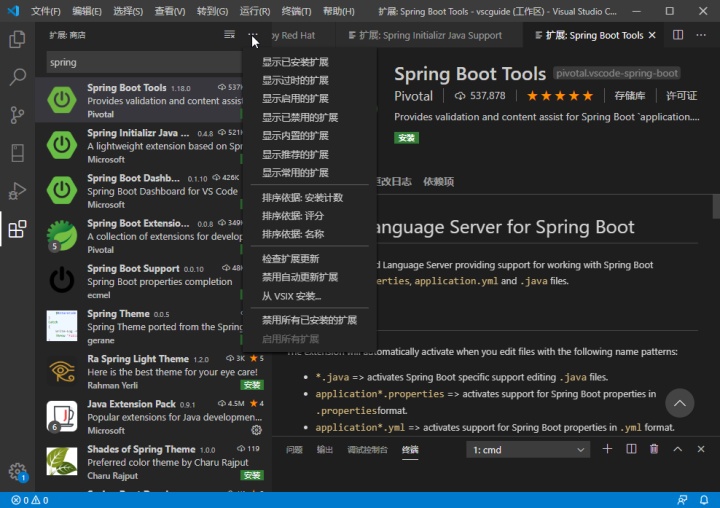The height and width of the screenshot is (508, 720).
Task: Switch to the 输出 panel tab
Action: (x=324, y=450)
